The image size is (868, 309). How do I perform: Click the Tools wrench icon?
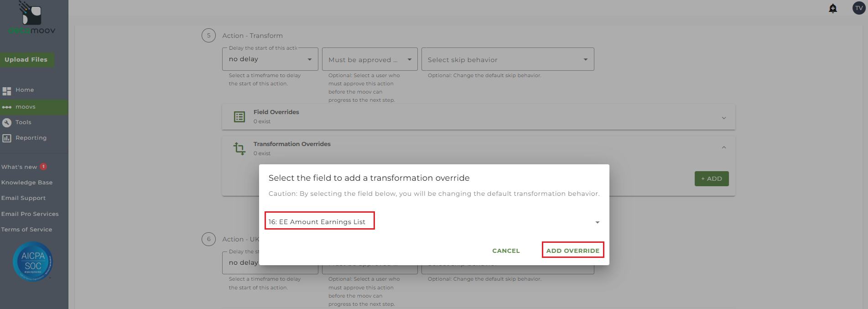(7, 122)
